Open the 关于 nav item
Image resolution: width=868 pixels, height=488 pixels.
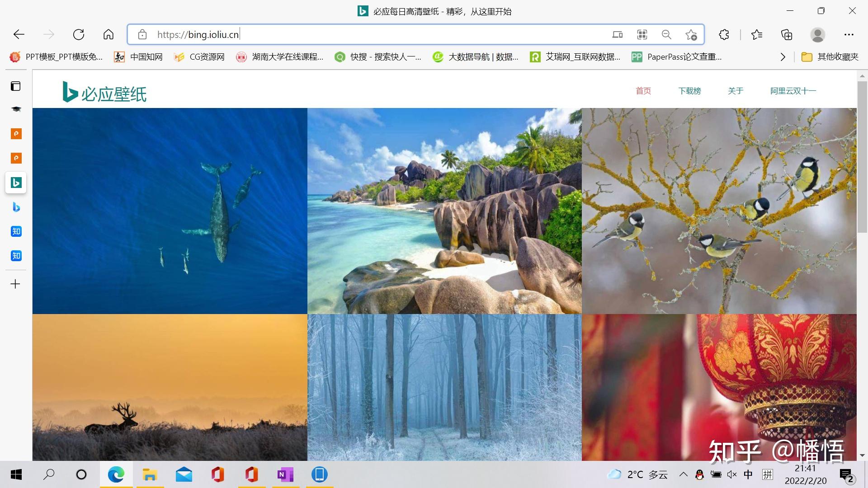[x=736, y=91]
